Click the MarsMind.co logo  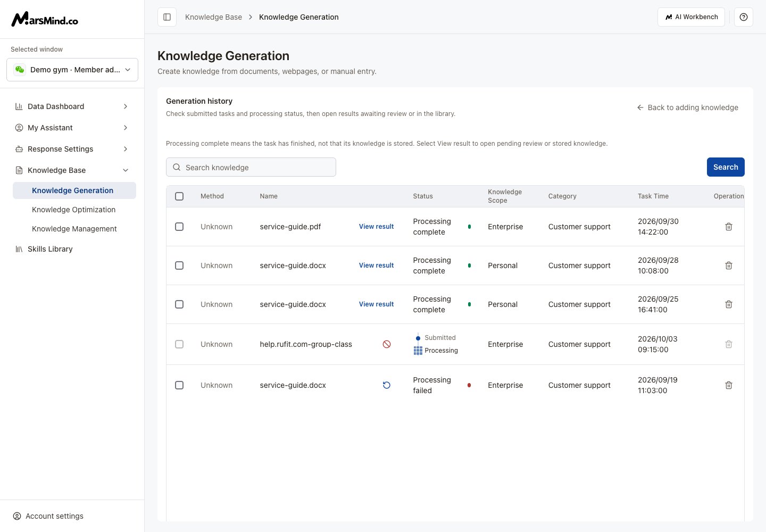45,19
